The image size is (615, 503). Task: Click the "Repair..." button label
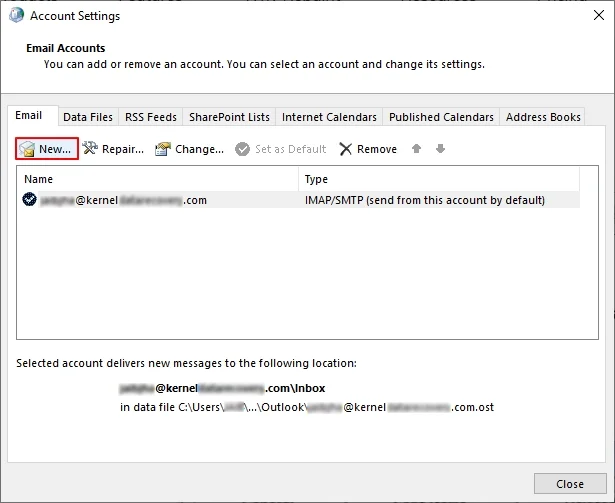123,149
